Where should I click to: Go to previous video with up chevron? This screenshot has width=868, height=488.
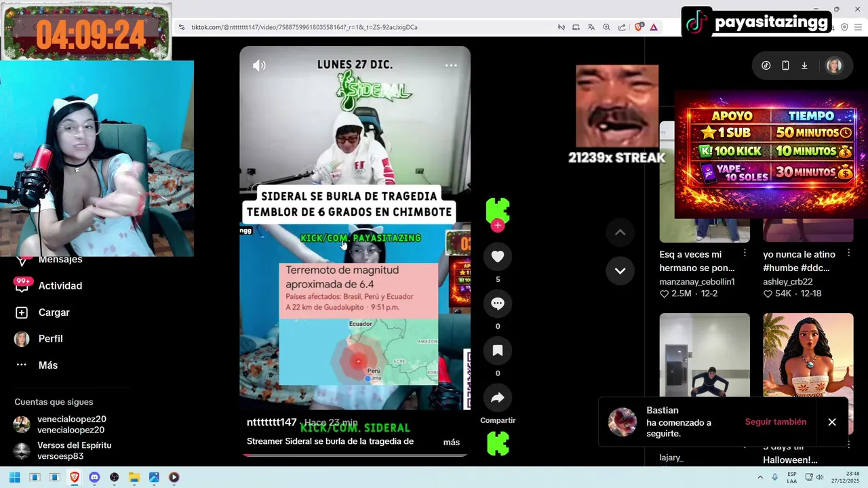pos(620,232)
